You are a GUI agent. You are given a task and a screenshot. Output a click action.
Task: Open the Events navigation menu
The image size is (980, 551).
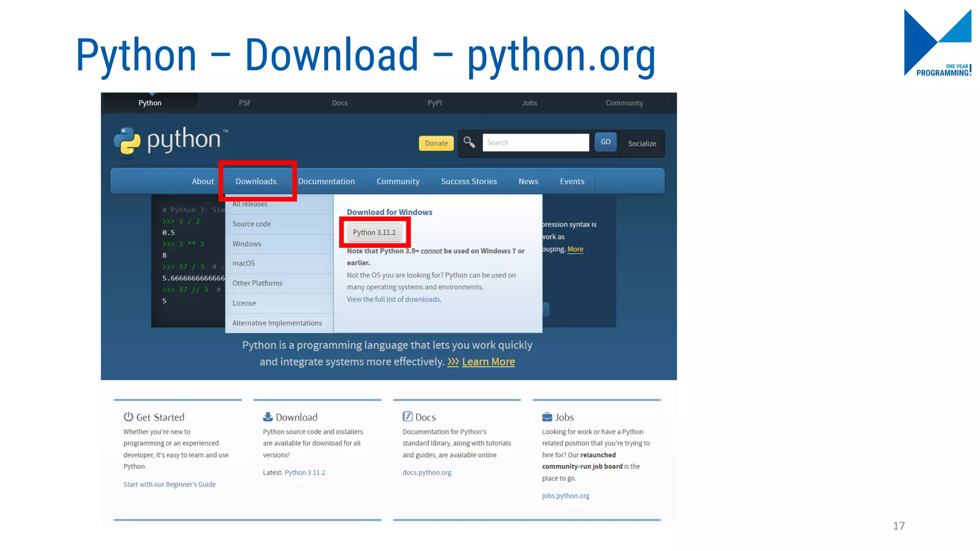572,181
